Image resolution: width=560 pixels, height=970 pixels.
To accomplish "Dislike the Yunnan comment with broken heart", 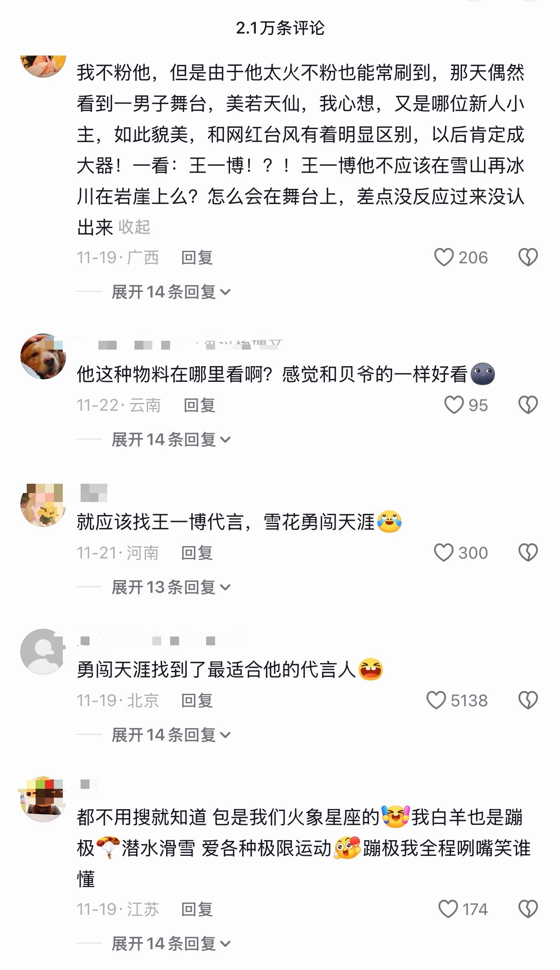I will tap(528, 405).
